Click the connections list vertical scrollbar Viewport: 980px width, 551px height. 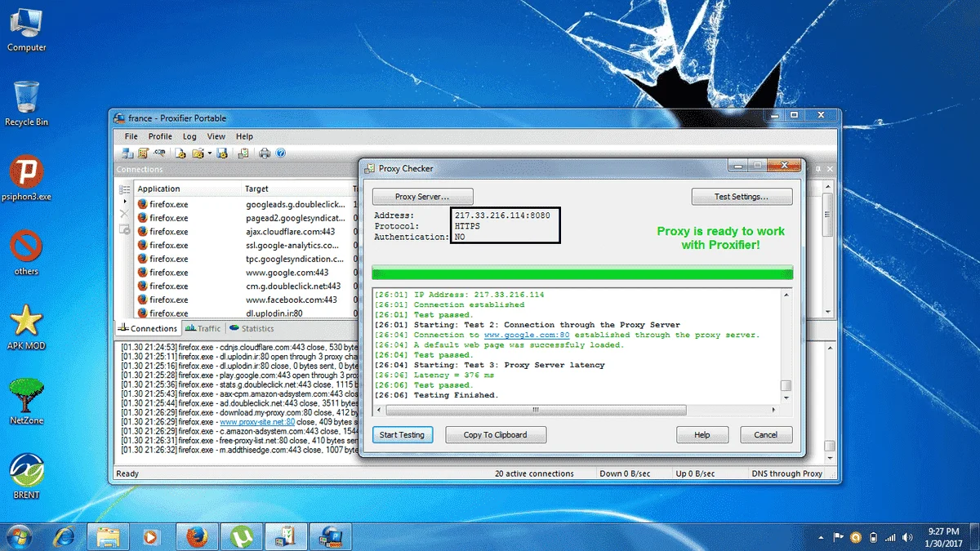tap(829, 250)
